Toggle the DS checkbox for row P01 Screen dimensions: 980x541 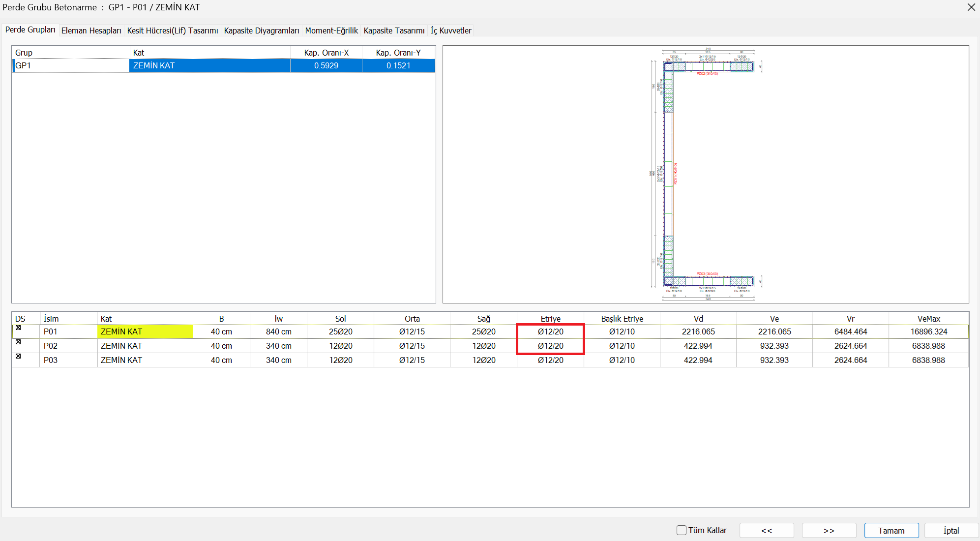click(18, 328)
